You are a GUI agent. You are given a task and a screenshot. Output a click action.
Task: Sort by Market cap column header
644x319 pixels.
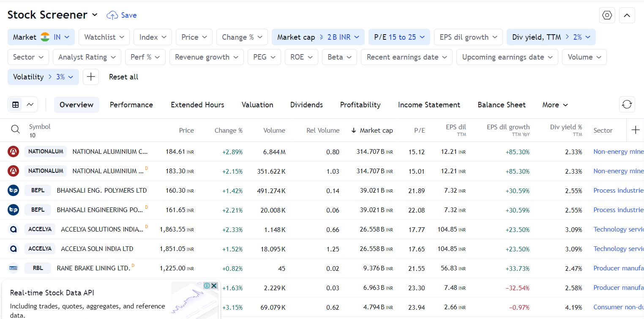pos(372,130)
